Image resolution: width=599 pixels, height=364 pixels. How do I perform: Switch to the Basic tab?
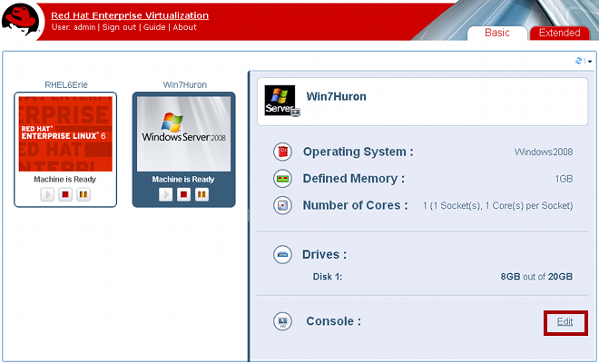[x=497, y=33]
